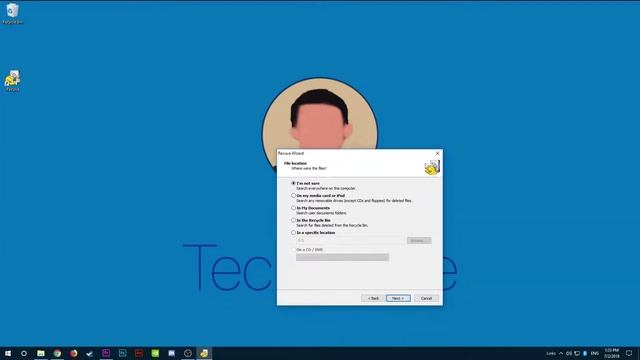The height and width of the screenshot is (360, 640).
Task: Show hidden system tray icons
Action: (x=561, y=353)
